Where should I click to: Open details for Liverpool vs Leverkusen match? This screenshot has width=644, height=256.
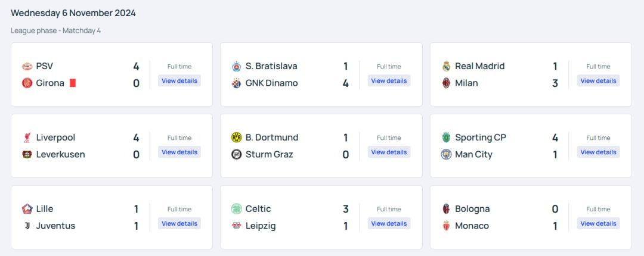coord(179,152)
